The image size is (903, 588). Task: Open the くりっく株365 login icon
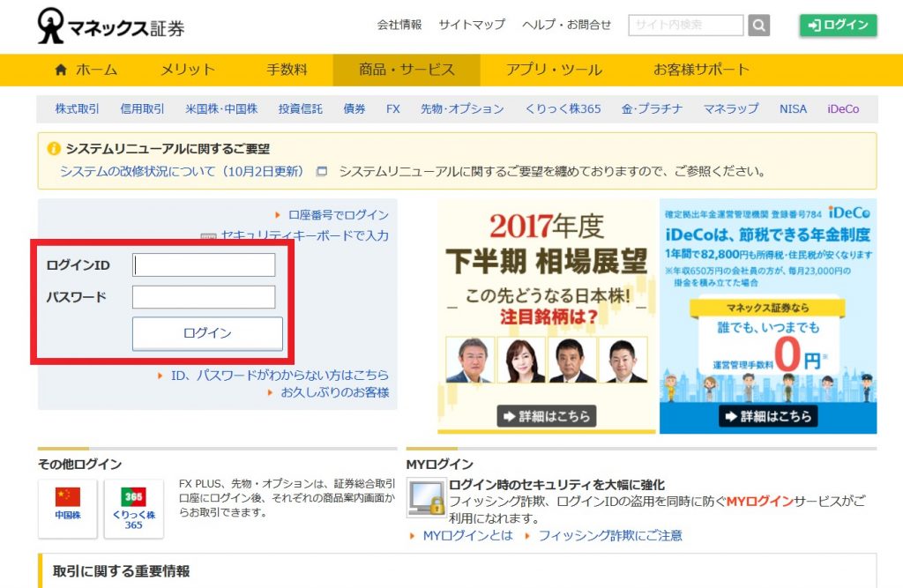(134, 510)
